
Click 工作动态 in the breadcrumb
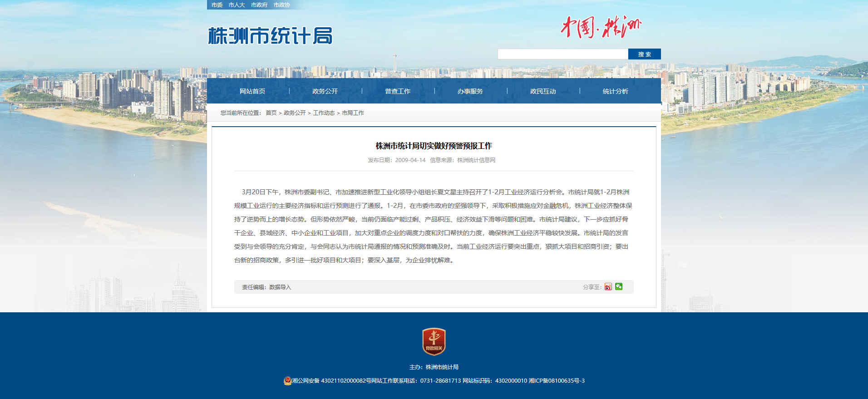[324, 113]
